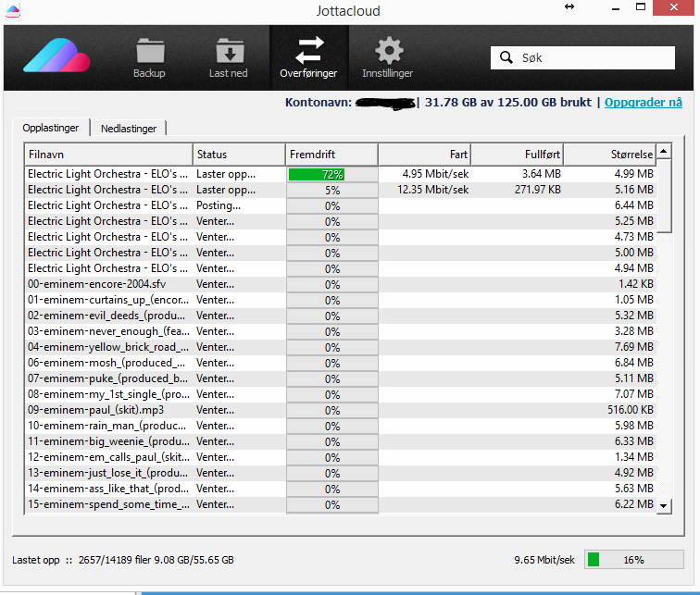The image size is (700, 595).
Task: Follow the Oppgrader nå link
Action: click(x=644, y=103)
